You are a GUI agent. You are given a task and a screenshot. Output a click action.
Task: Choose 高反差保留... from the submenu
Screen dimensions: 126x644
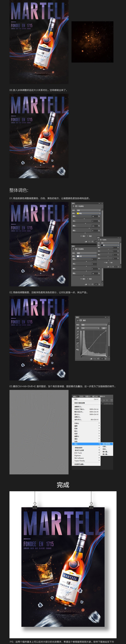click(x=107, y=444)
